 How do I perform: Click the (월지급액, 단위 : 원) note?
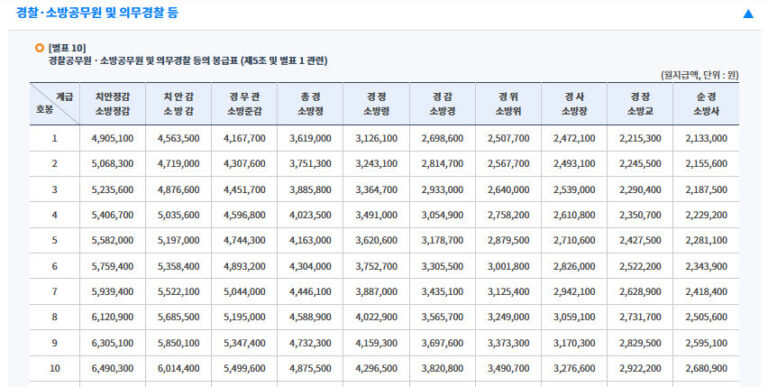[x=700, y=75]
